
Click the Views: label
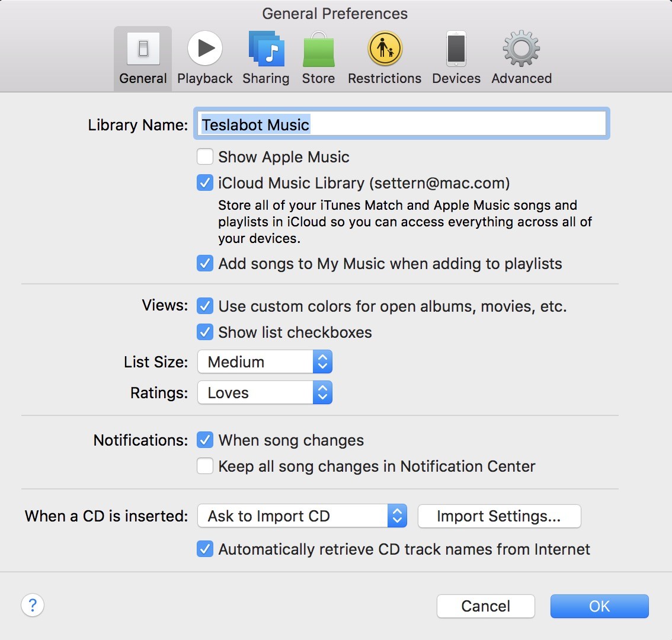[x=165, y=305]
